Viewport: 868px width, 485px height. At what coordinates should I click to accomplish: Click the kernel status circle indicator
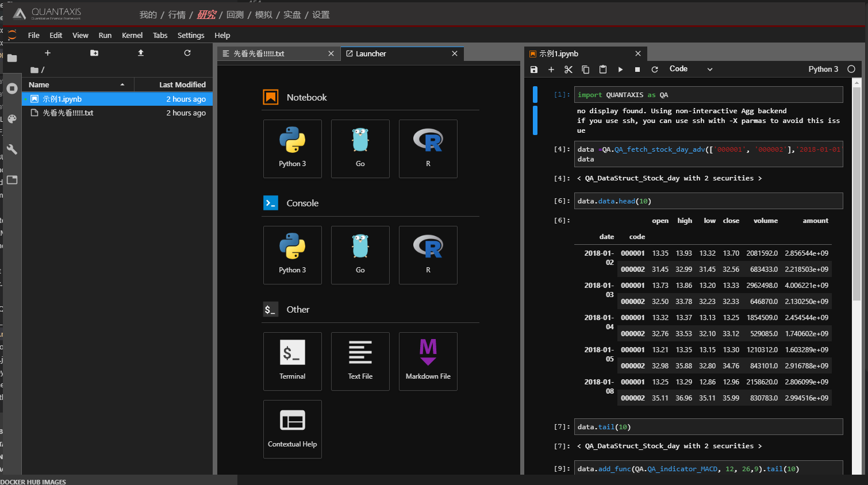(851, 69)
